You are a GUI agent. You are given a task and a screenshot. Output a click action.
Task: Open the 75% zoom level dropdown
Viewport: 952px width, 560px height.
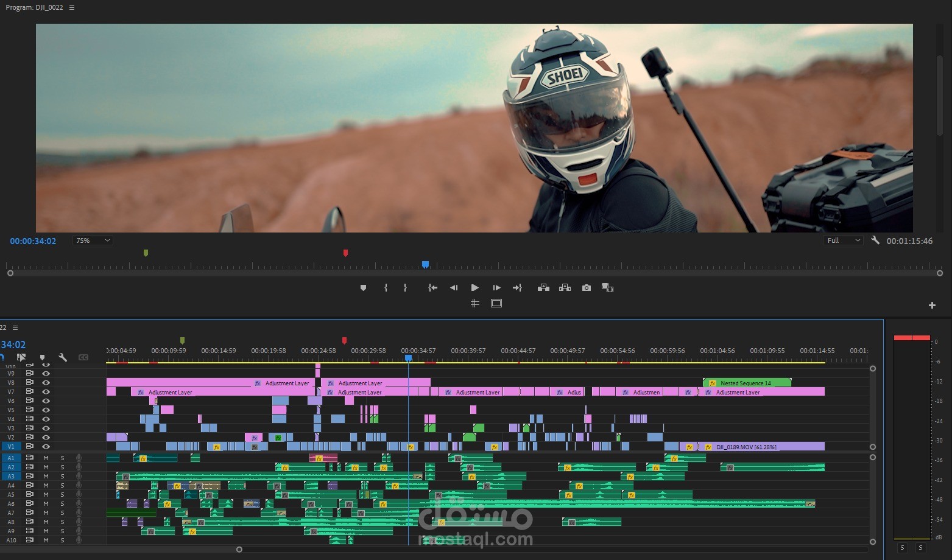93,240
